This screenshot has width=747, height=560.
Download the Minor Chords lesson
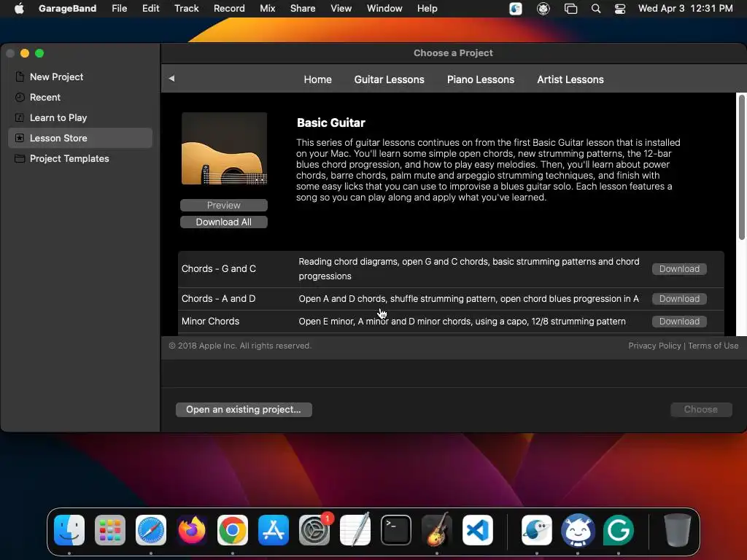pos(679,322)
